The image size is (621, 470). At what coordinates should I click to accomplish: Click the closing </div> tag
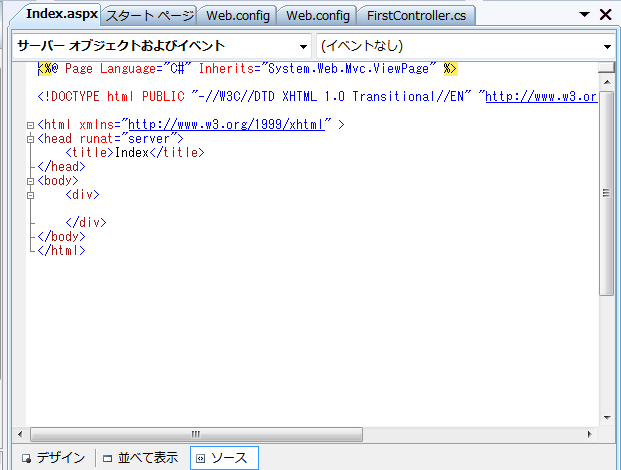coord(86,223)
